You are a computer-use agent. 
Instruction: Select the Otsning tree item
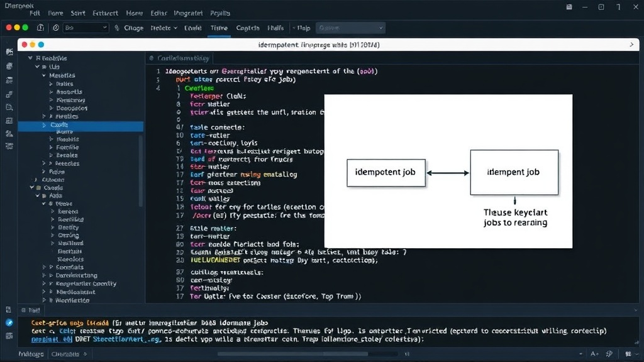click(x=68, y=236)
